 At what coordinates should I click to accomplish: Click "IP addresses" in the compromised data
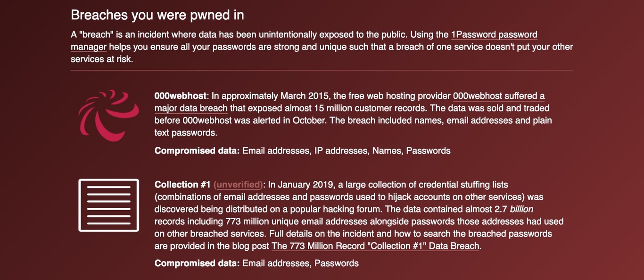pos(341,151)
